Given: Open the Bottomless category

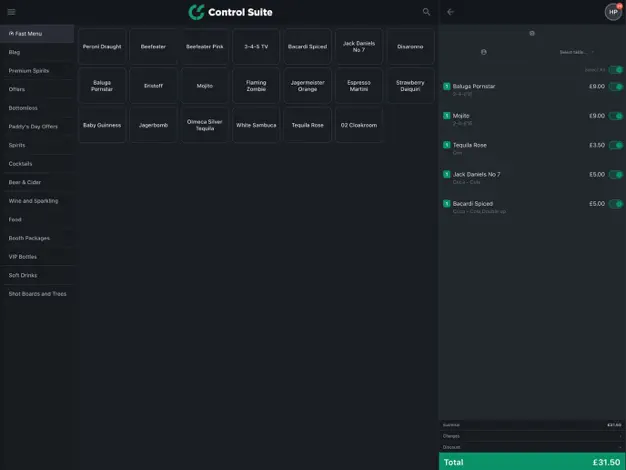Looking at the screenshot, I should [37, 108].
